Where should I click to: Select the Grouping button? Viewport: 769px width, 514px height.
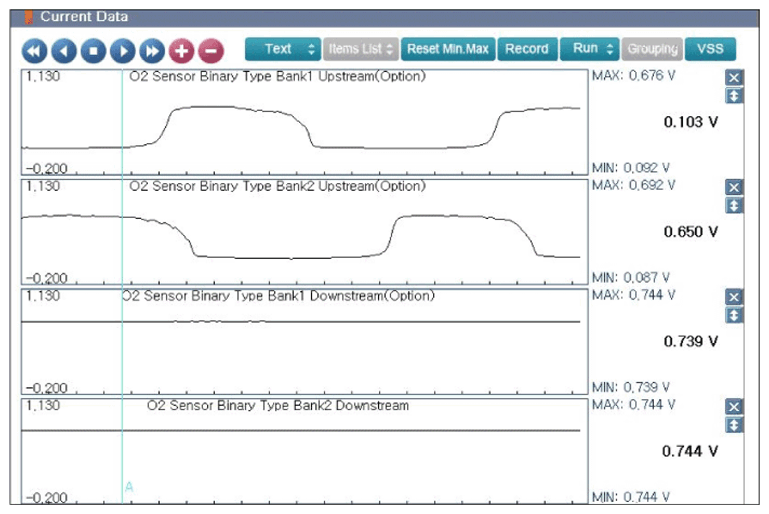tap(652, 49)
